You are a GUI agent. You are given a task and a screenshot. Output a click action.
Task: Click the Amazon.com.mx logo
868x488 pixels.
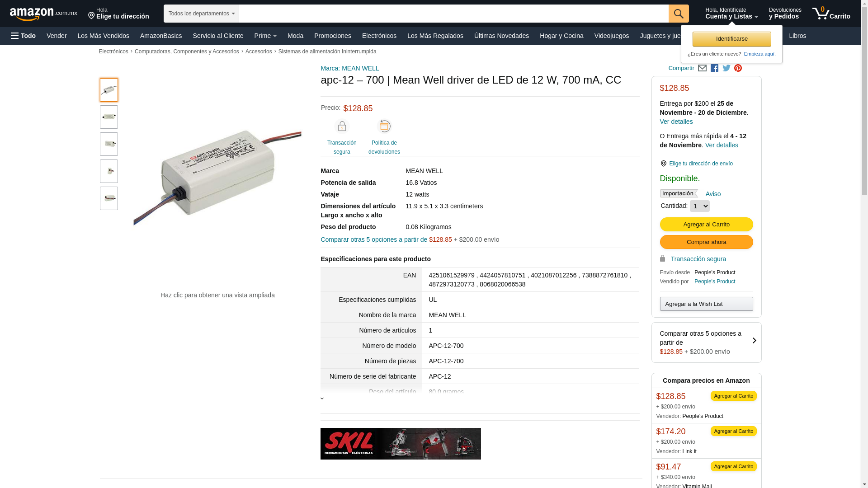pos(43,14)
